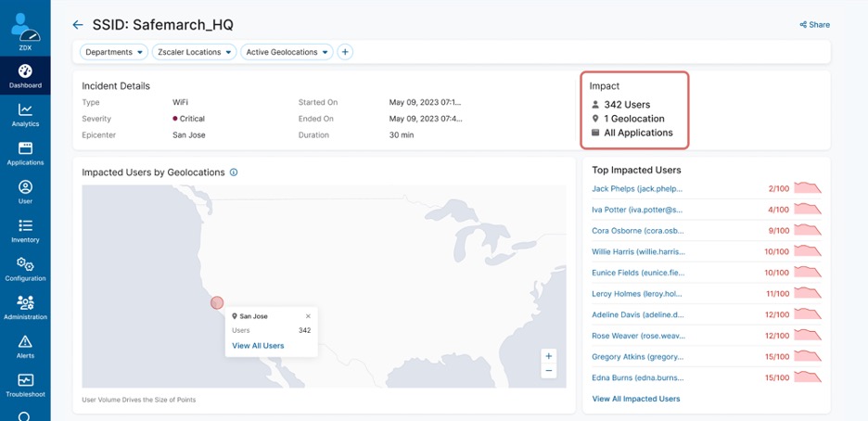Open the Zscaler Locations filter dropdown

click(x=194, y=53)
